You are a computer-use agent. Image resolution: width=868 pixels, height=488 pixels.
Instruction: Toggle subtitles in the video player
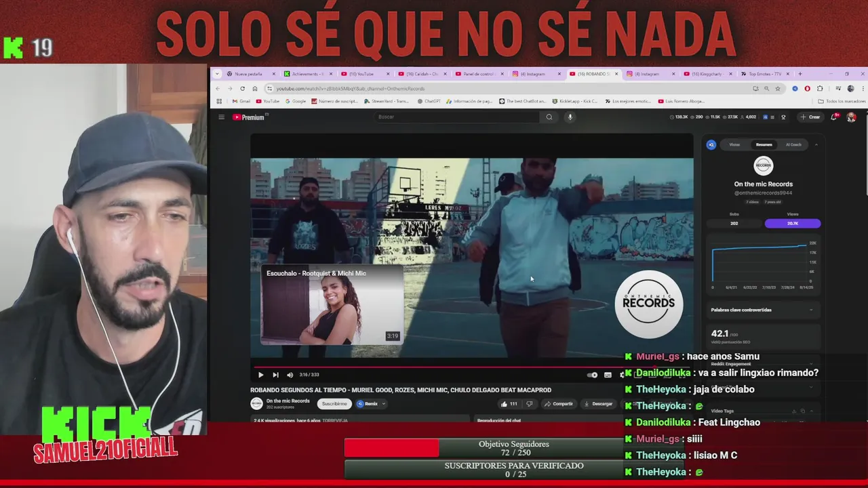pyautogui.click(x=608, y=375)
